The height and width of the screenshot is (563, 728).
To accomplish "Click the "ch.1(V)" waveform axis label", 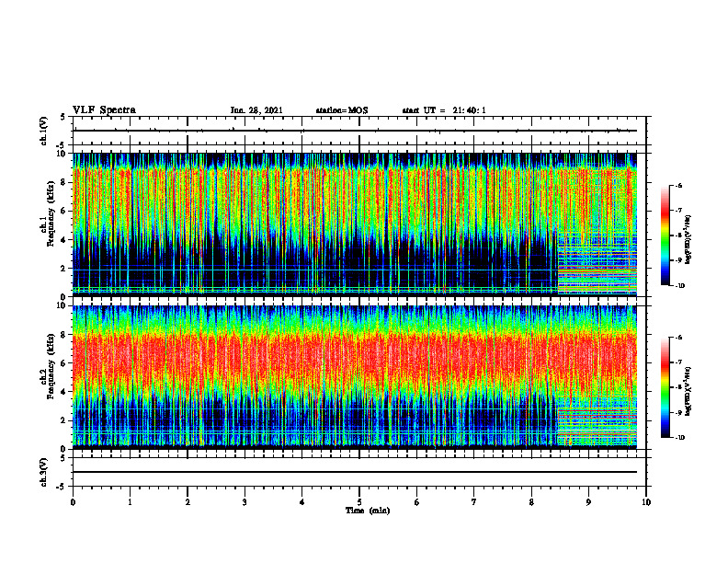I will coord(44,131).
